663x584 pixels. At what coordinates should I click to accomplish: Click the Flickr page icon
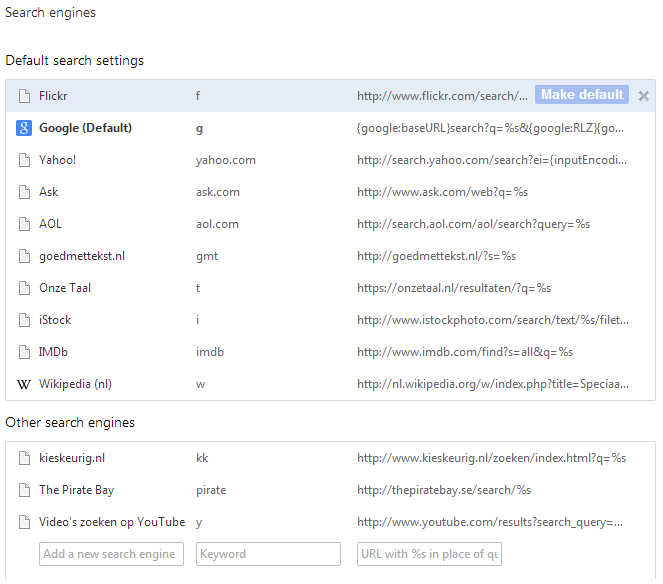25,96
